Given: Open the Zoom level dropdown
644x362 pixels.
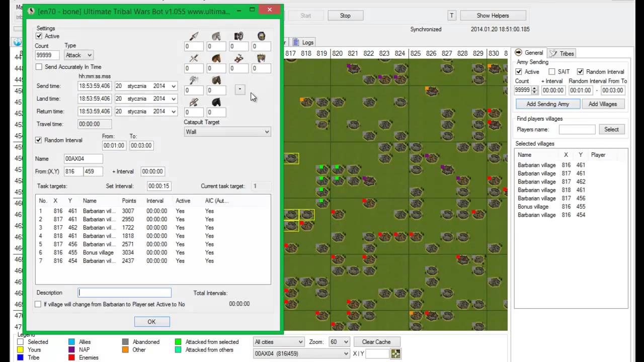Looking at the screenshot, I should point(339,342).
